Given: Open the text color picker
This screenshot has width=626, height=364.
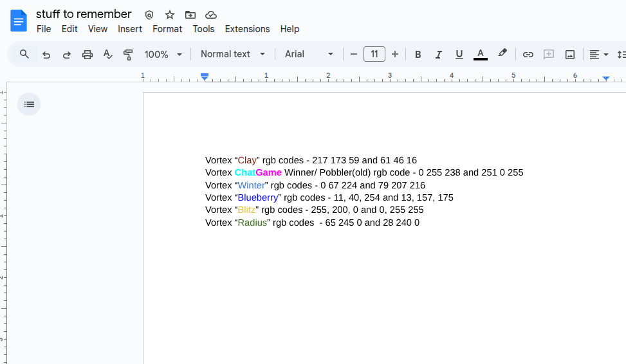Looking at the screenshot, I should (x=481, y=54).
